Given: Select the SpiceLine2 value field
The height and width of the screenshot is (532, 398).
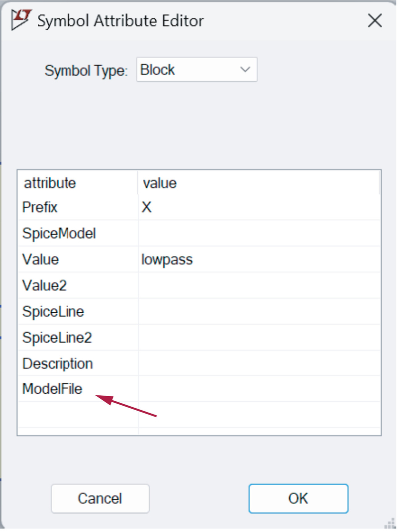Looking at the screenshot, I should [259, 338].
